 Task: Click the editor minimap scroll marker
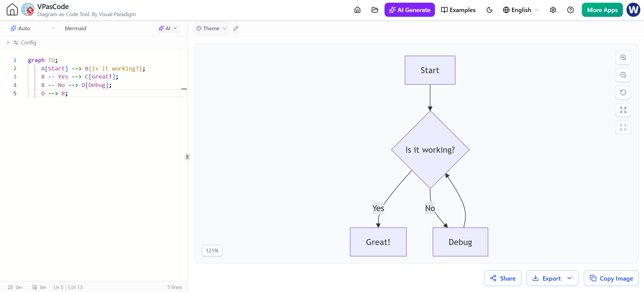pos(184,89)
